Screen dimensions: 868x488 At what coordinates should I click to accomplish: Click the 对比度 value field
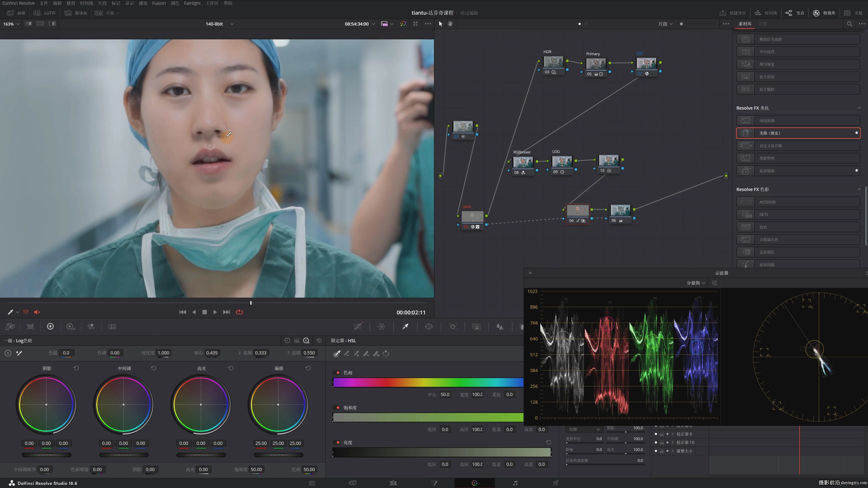point(163,353)
